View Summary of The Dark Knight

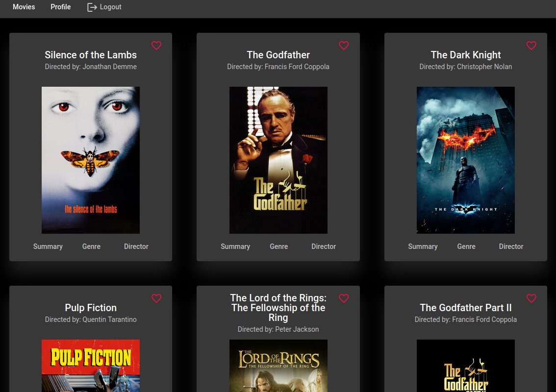[x=423, y=246]
